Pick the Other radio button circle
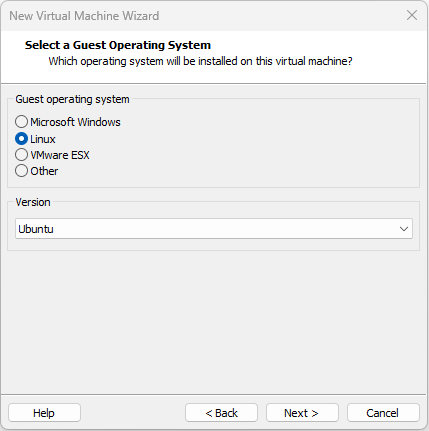The image size is (429, 431). [x=21, y=171]
